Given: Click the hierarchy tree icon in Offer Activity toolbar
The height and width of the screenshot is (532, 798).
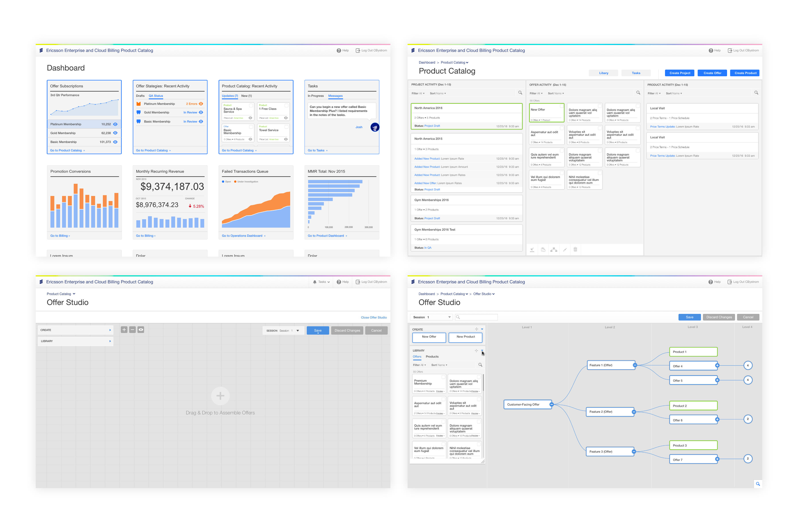Looking at the screenshot, I should pos(554,249).
